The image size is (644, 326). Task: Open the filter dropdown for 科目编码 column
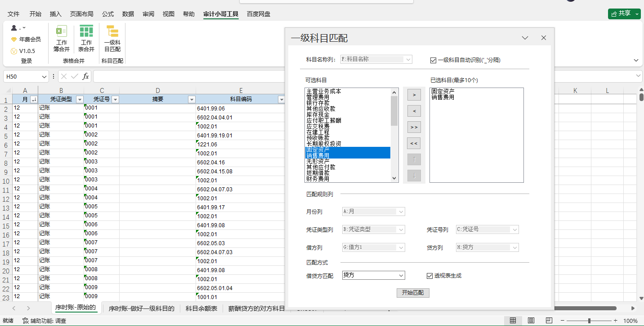pyautogui.click(x=282, y=99)
